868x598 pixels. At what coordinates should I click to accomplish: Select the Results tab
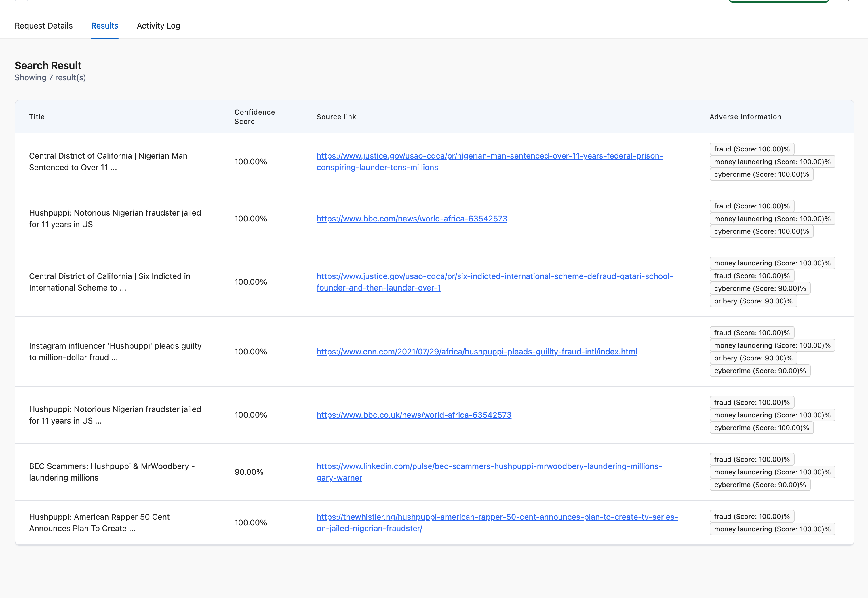(104, 25)
